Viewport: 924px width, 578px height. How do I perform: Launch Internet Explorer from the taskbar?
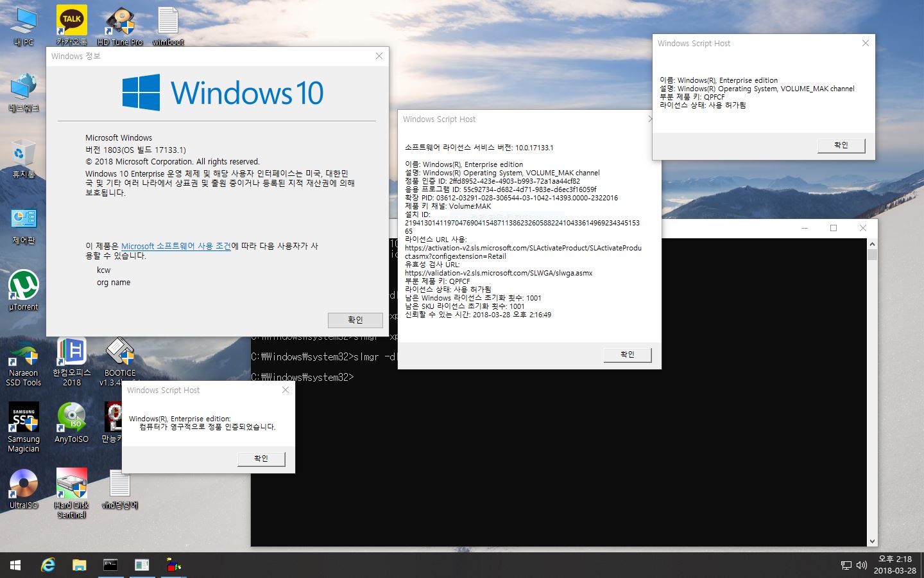pyautogui.click(x=48, y=565)
